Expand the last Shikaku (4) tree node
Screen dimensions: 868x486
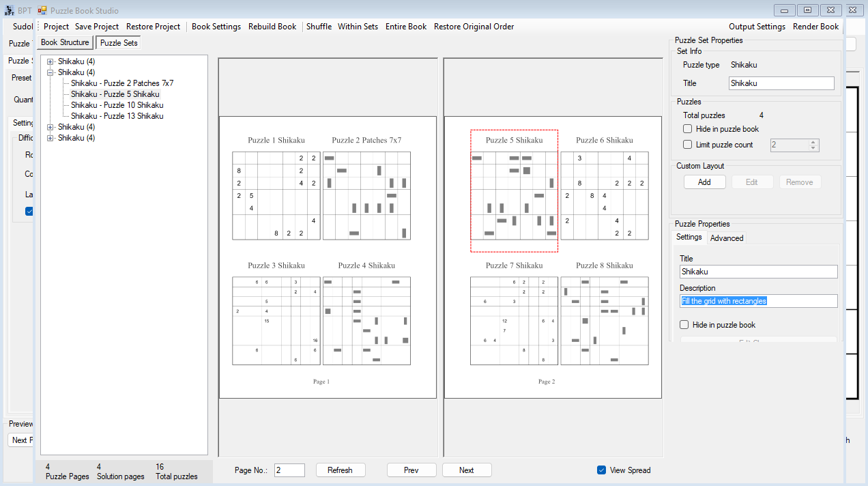[x=50, y=138]
